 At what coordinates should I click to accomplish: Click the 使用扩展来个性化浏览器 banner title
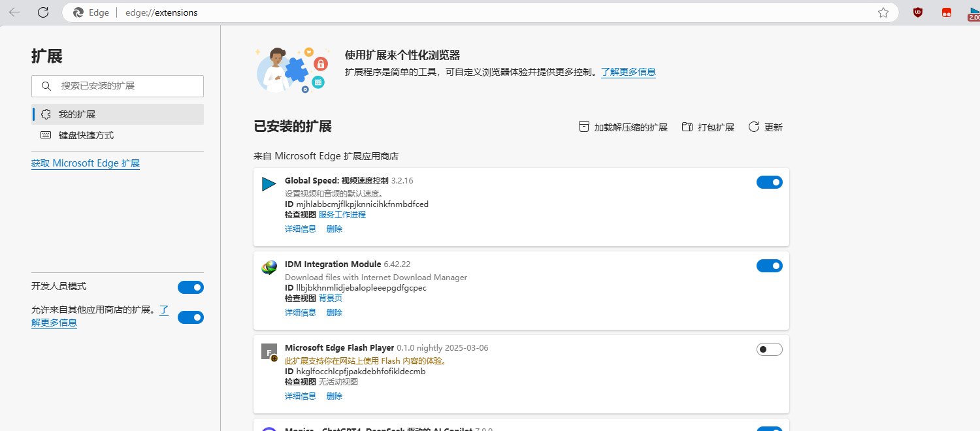point(402,56)
